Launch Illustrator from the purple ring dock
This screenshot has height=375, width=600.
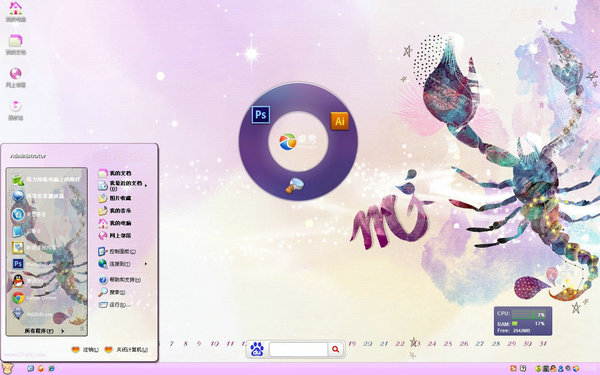click(x=339, y=121)
